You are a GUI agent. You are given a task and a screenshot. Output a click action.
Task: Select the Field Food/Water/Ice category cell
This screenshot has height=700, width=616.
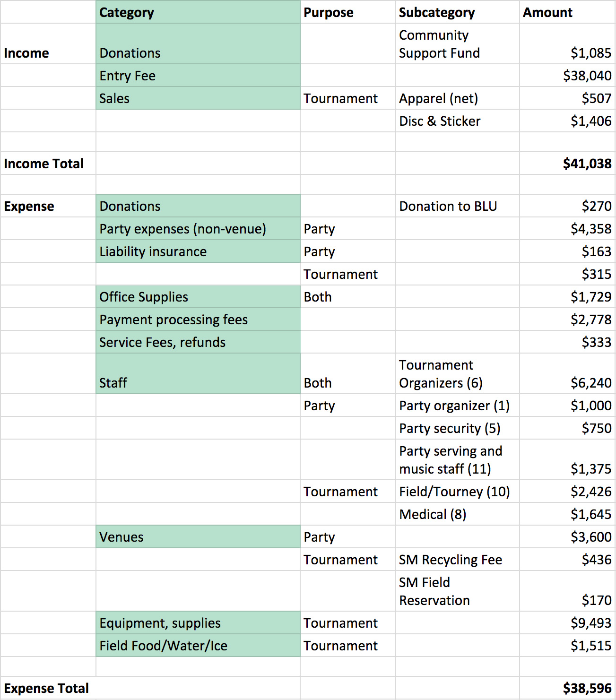[198, 646]
